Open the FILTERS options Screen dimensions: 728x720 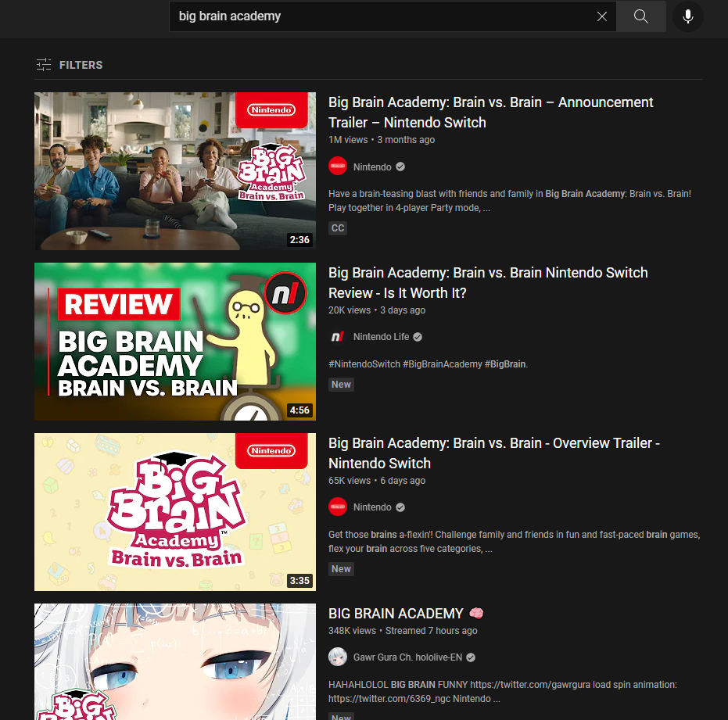pyautogui.click(x=70, y=65)
